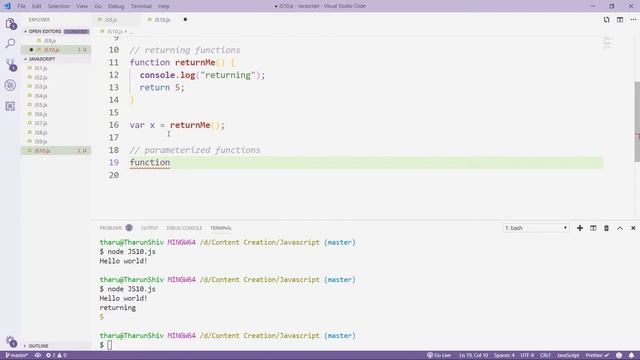The height and width of the screenshot is (360, 640).
Task: Open errors and warnings count in status bar
Action: pyautogui.click(x=56, y=356)
